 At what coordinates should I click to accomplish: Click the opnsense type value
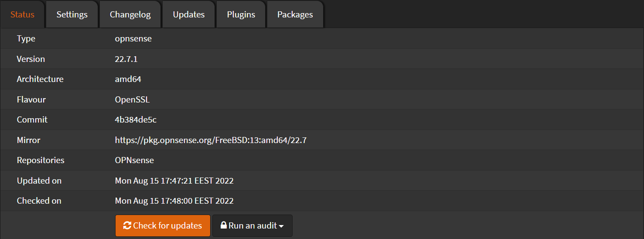pyautogui.click(x=133, y=38)
